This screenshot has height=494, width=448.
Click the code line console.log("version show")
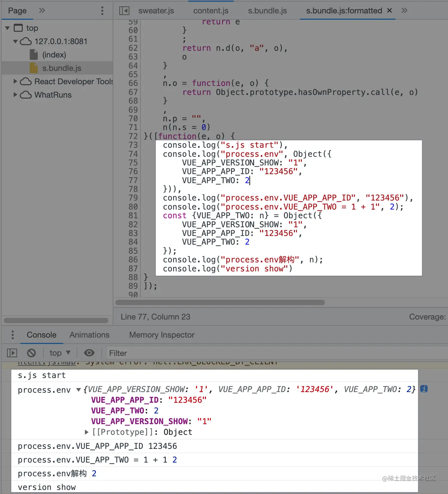click(x=228, y=269)
